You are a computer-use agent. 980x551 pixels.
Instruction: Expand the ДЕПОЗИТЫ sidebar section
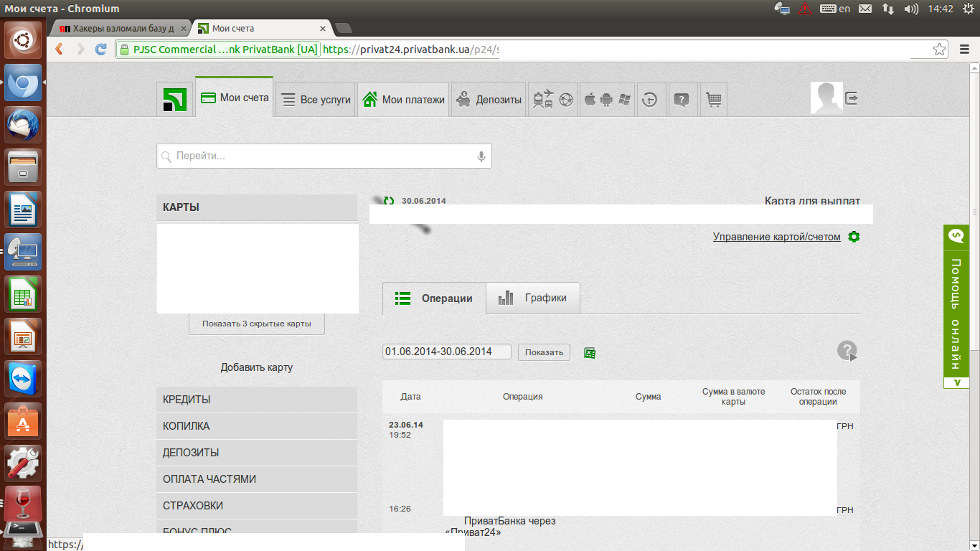[x=257, y=453]
